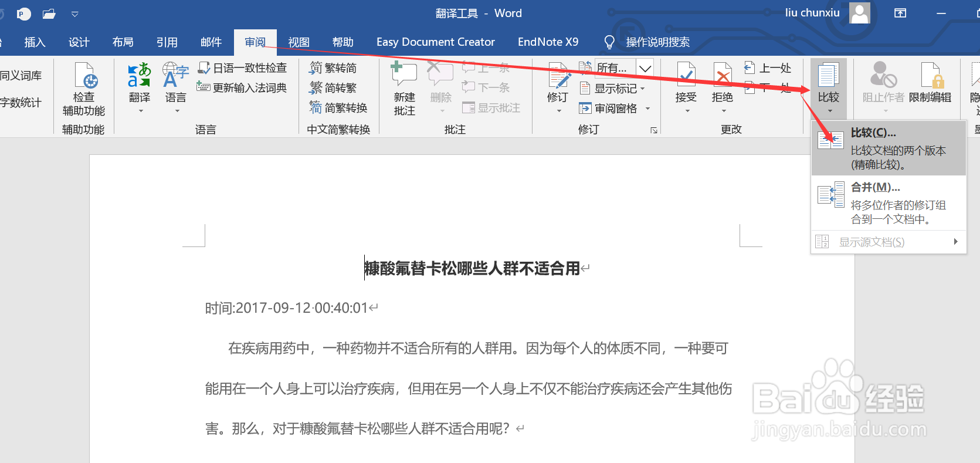Open Tracking group dialog launcher
980x463 pixels.
pyautogui.click(x=654, y=130)
